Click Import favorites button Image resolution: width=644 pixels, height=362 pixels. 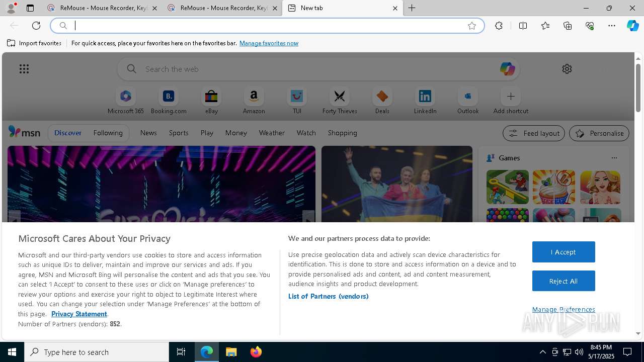point(34,43)
